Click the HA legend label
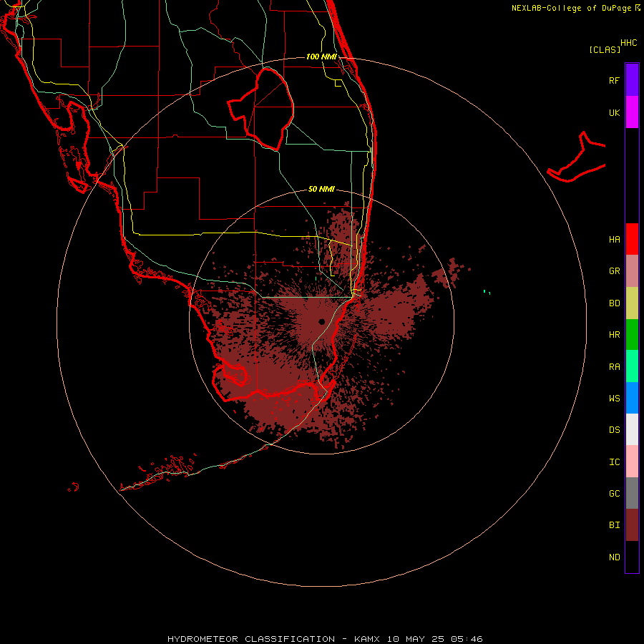 614,240
